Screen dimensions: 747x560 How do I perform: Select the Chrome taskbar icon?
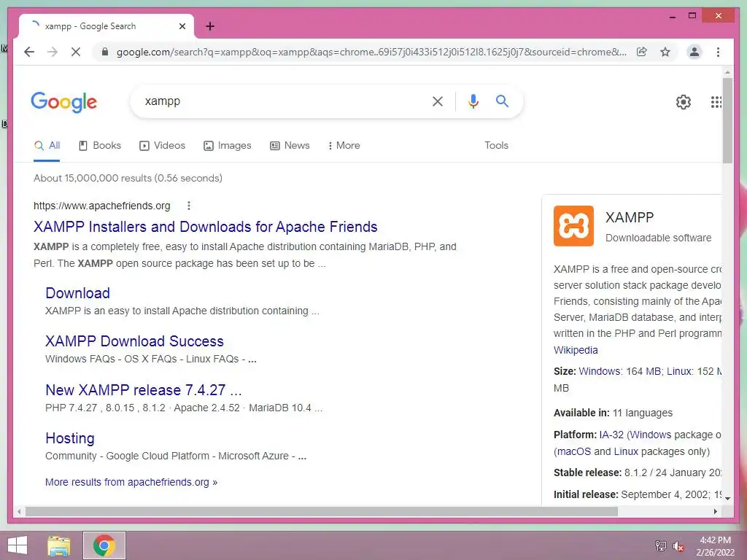(x=104, y=545)
